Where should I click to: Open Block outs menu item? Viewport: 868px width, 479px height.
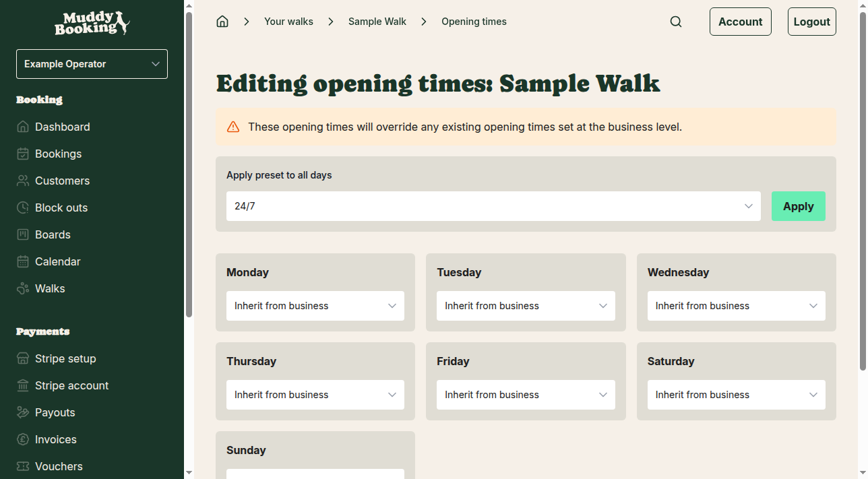(x=61, y=207)
